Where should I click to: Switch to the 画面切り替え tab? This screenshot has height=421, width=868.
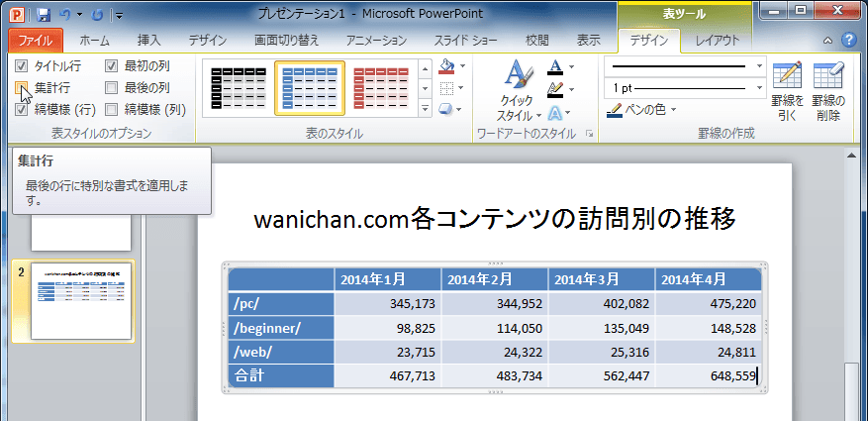tap(286, 41)
